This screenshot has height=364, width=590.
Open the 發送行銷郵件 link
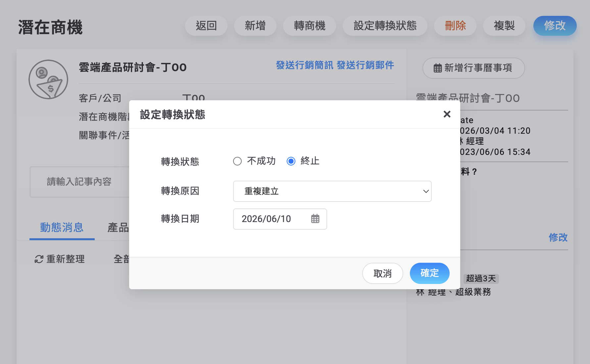[366, 65]
